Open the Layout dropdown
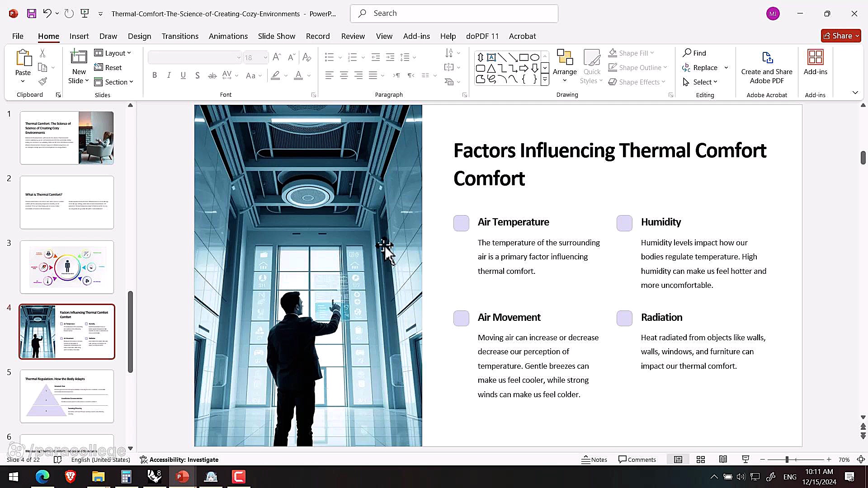This screenshot has height=488, width=868. 113,53
